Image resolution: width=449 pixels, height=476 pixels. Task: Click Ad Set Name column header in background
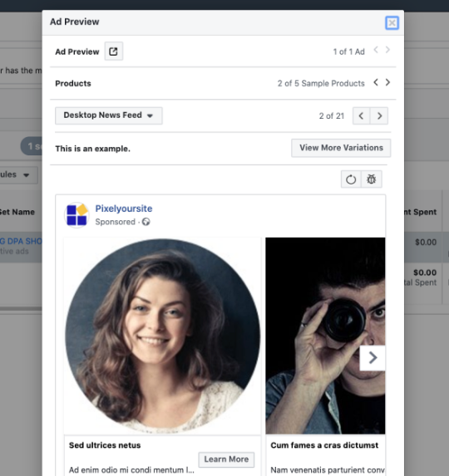[17, 212]
